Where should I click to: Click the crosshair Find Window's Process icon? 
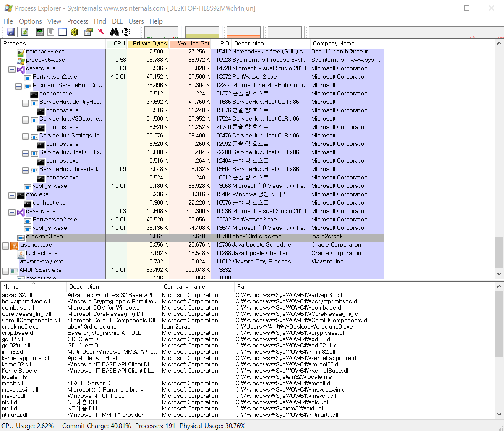(126, 32)
